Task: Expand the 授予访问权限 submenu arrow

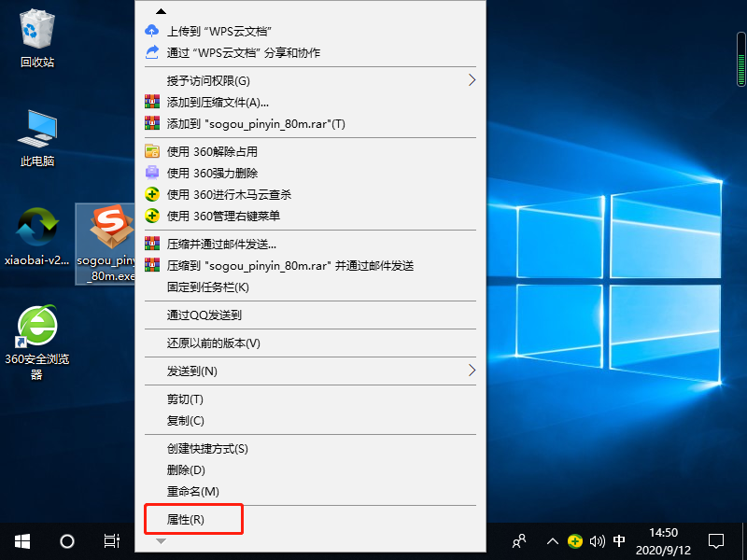Action: click(x=472, y=80)
